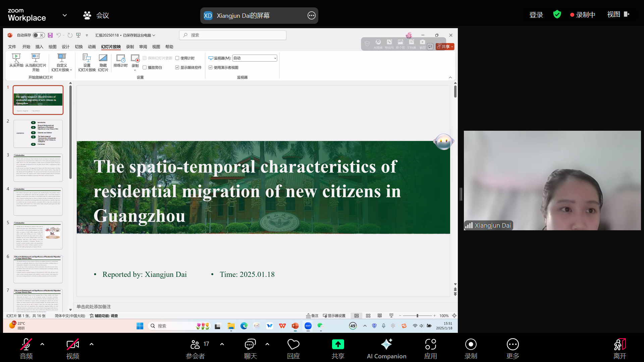Expand Zoom video options arrow

[x=92, y=344]
